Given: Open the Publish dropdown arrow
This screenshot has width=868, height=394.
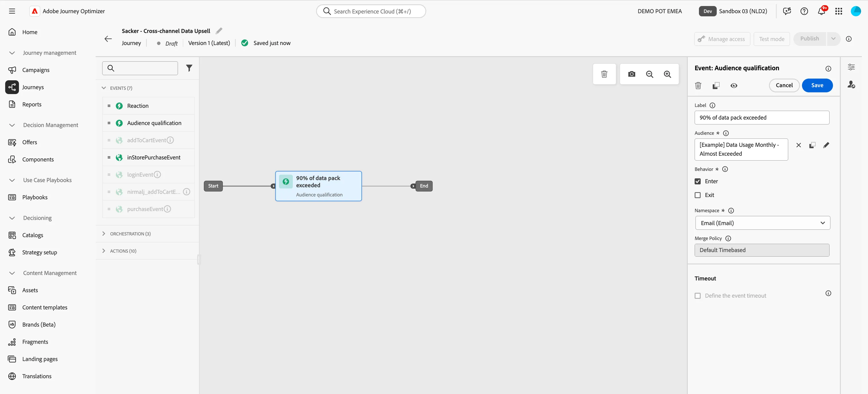Looking at the screenshot, I should [833, 39].
